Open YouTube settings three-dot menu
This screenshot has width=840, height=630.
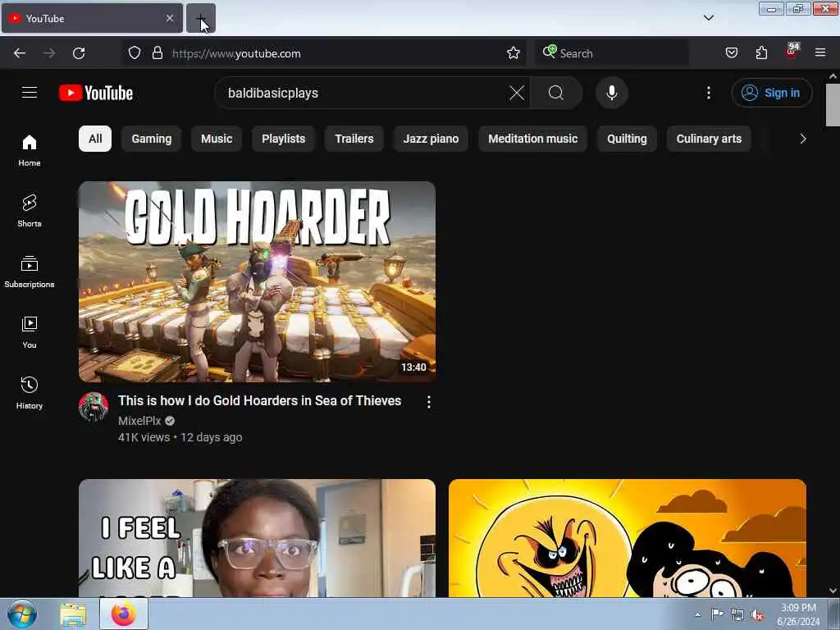708,93
